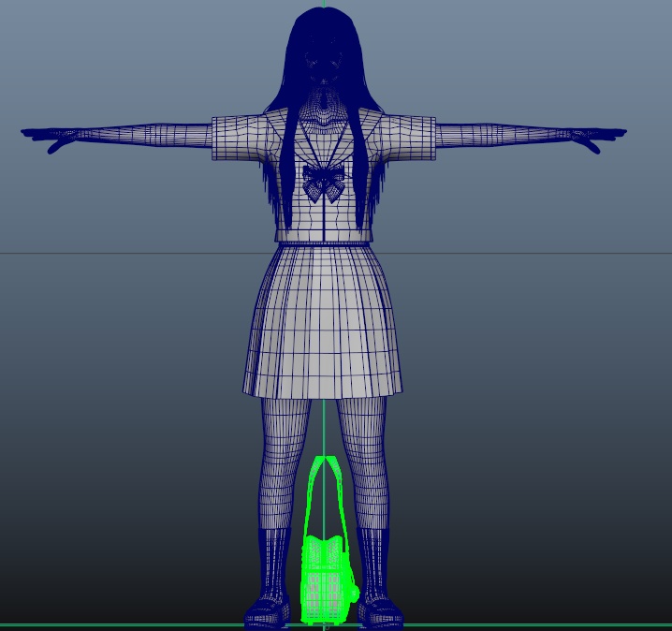Select the pleated skirt mesh
The image size is (672, 631).
click(x=322, y=320)
